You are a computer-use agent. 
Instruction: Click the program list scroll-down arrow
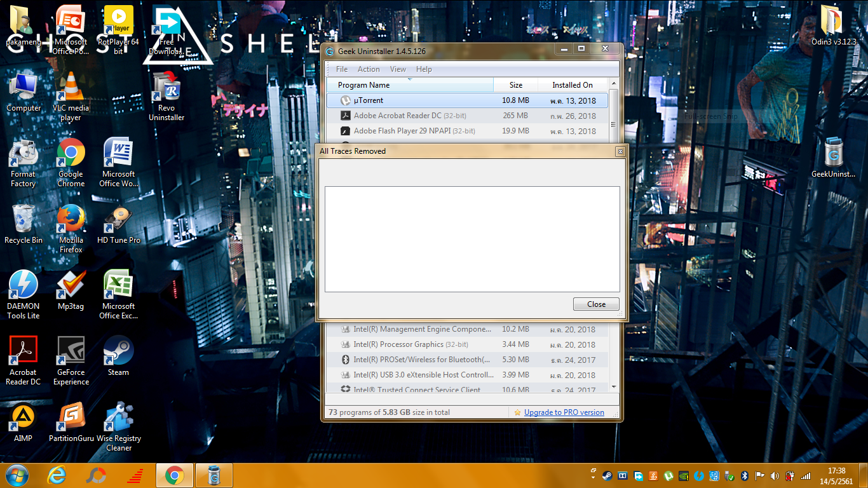pos(614,386)
